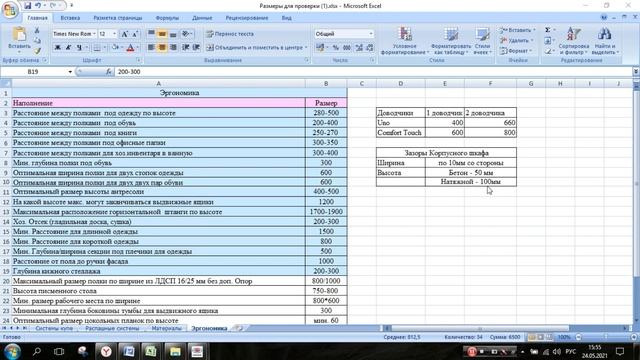This screenshot has width=640, height=360.
Task: Click the Windows Start button
Action: [12, 351]
